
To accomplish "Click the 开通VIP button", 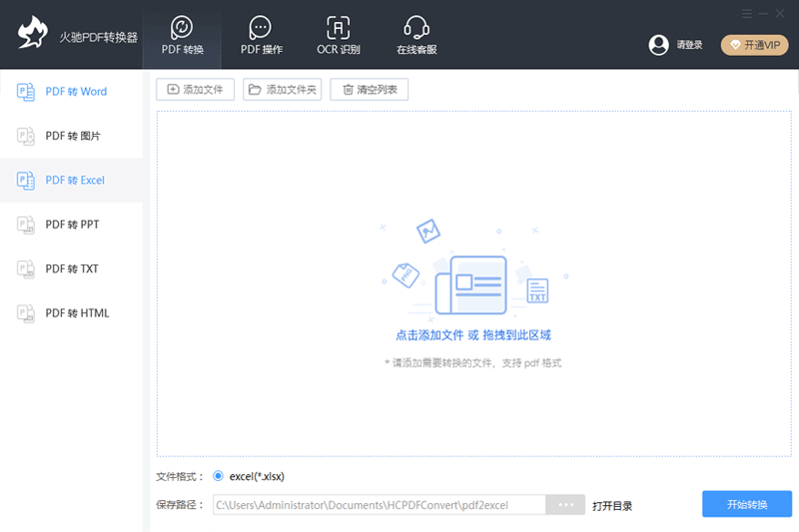I will click(755, 45).
